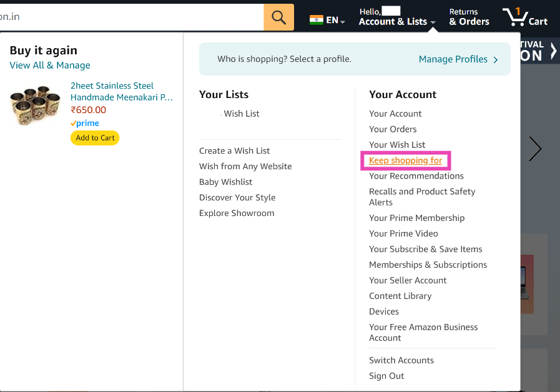
Task: Select Create a Wish List
Action: (234, 151)
